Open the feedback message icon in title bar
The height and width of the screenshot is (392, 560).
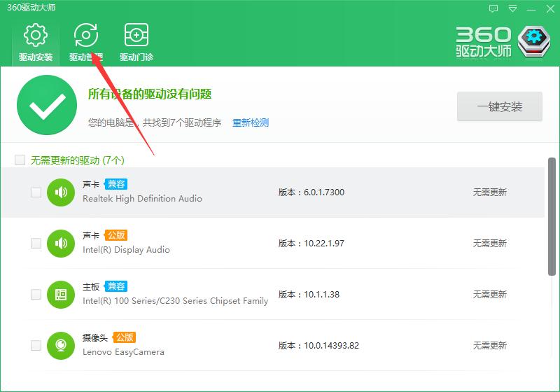click(493, 8)
